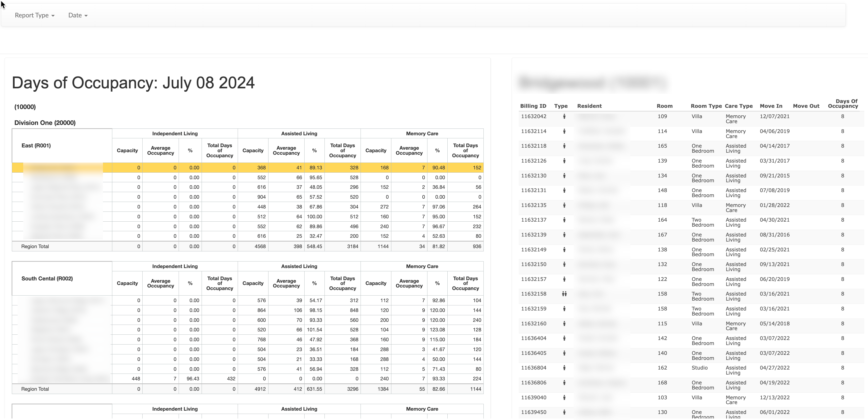Click person icon in row 11632114
The width and height of the screenshot is (868, 420).
564,131
